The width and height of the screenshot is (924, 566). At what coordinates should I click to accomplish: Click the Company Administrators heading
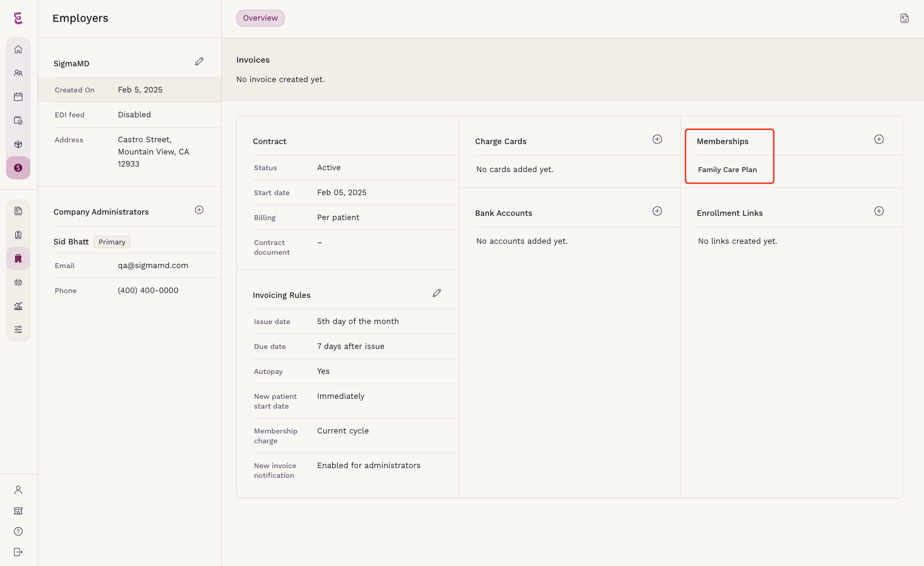(x=101, y=212)
